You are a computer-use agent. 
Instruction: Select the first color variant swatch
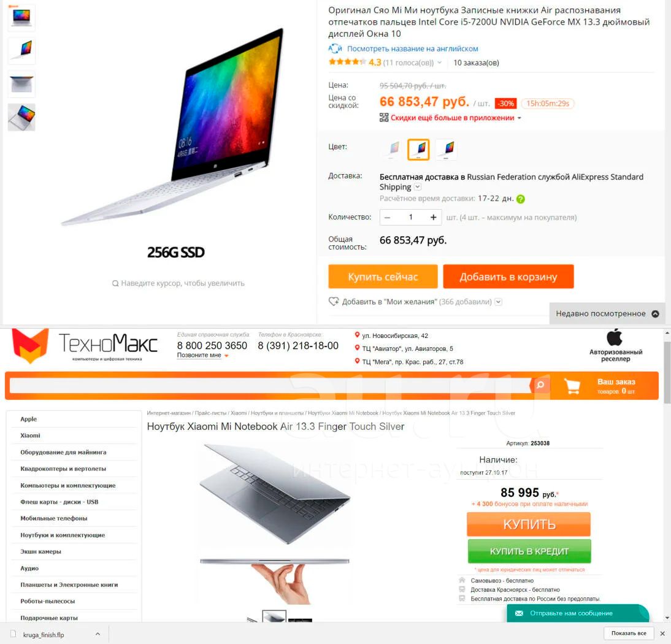(x=393, y=149)
